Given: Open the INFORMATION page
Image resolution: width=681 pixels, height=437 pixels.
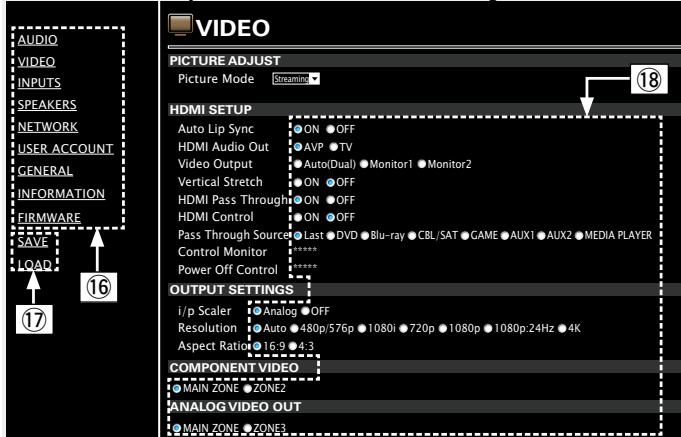Looking at the screenshot, I should 61,193.
